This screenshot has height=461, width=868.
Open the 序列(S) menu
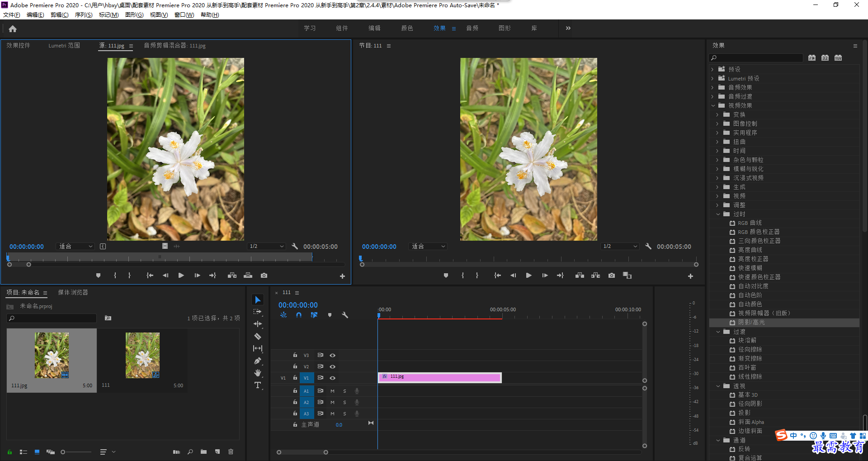tap(84, 15)
